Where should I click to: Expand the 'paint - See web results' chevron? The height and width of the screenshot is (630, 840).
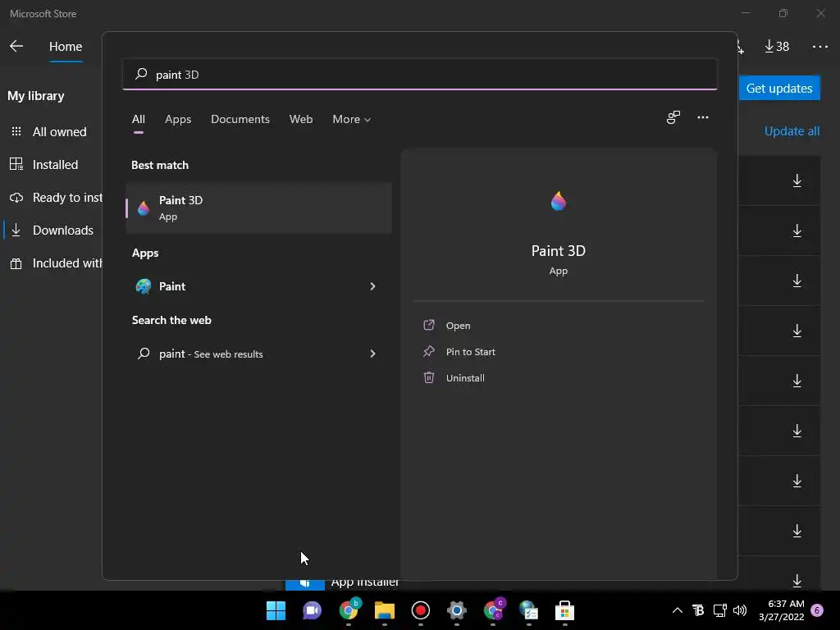[372, 354]
